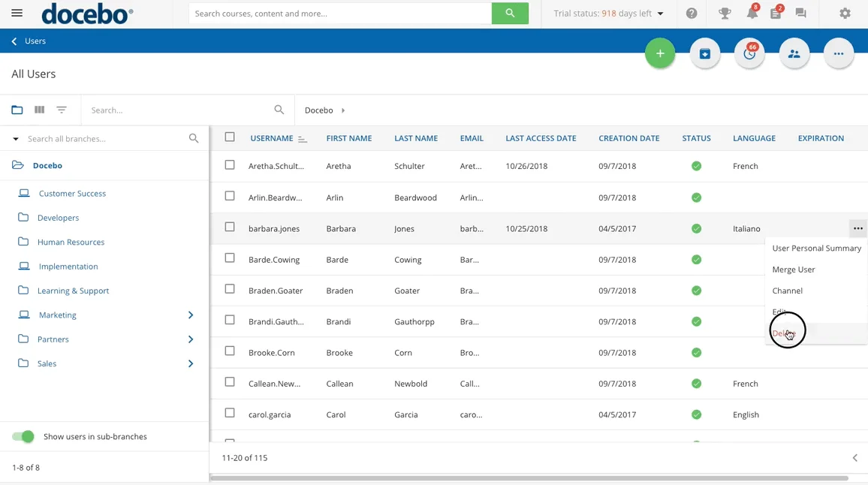Select the Braden.Goater row checkbox
Screen dimensions: 868x485
(230, 289)
